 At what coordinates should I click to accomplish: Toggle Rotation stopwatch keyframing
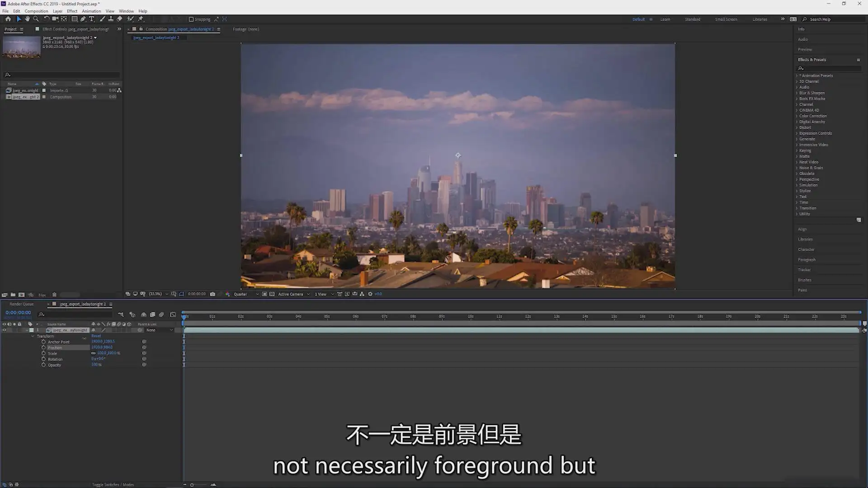(44, 359)
